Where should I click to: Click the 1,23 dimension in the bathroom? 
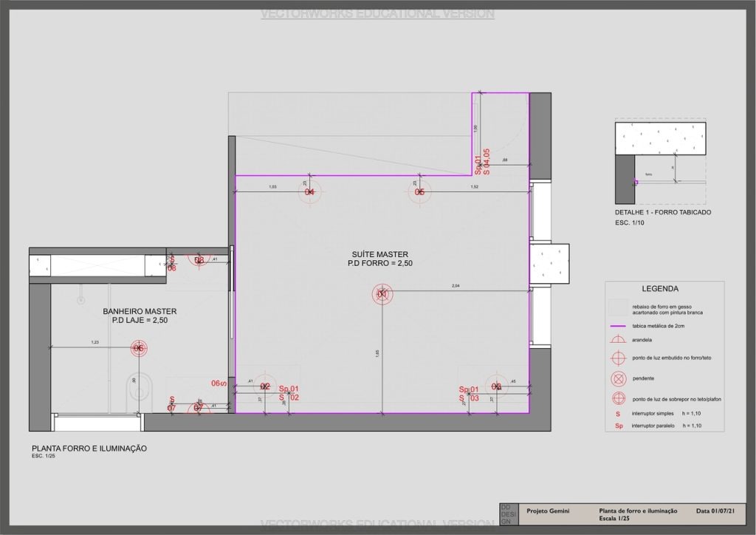click(95, 343)
